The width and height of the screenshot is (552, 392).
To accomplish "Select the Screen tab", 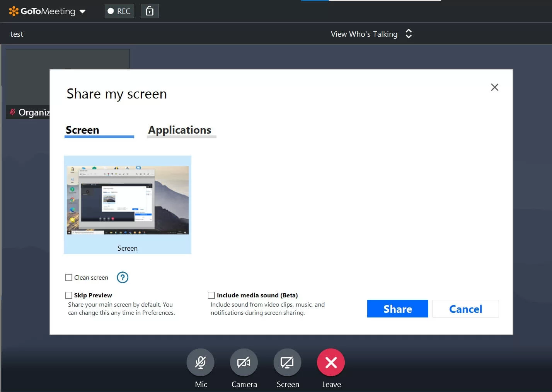I will click(82, 130).
